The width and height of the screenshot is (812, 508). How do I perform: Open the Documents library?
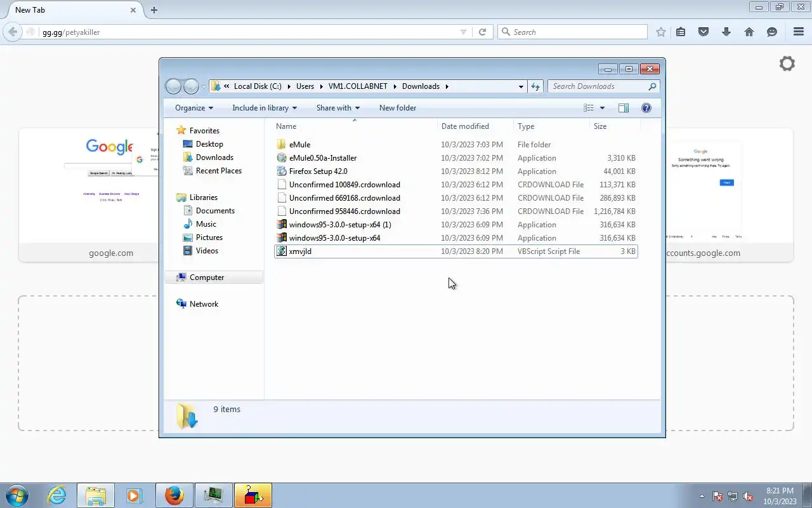coord(215,211)
